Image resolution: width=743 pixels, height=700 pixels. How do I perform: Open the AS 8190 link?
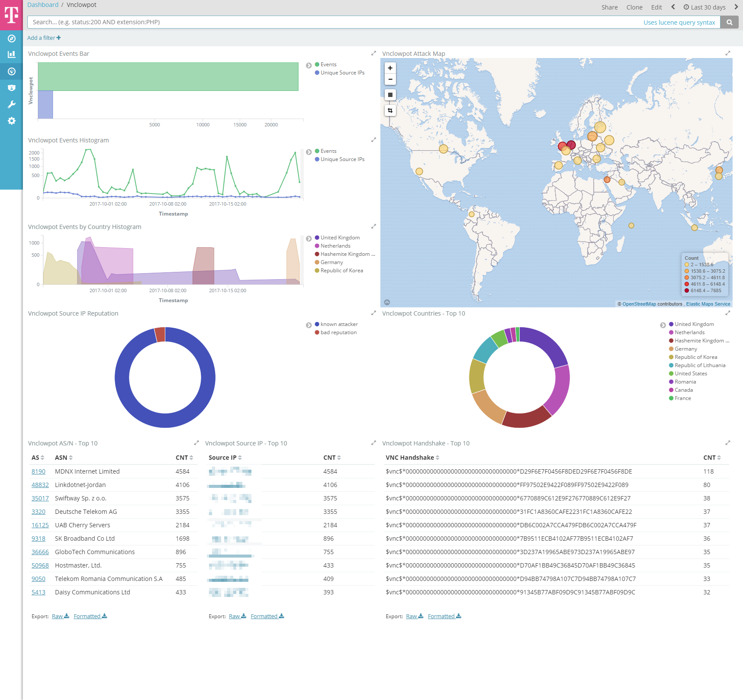coord(38,471)
